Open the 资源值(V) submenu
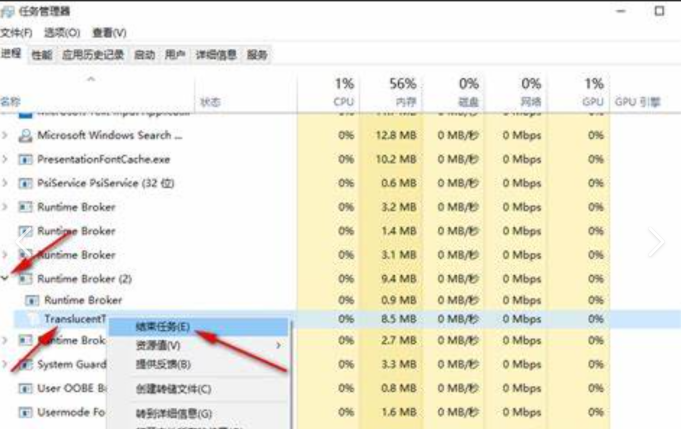Screen dimensions: 681x429 click(x=198, y=346)
